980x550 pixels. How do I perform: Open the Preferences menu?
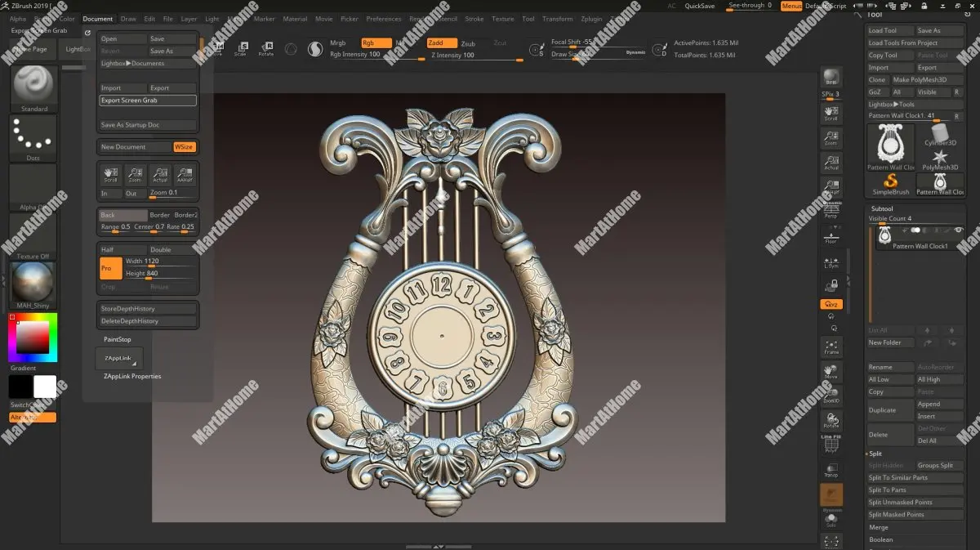(x=384, y=19)
